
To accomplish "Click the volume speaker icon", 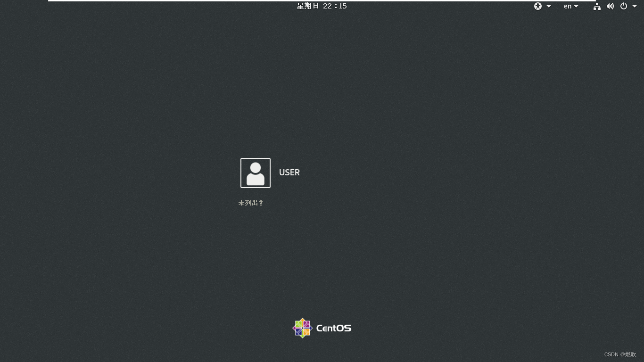I will tap(610, 6).
